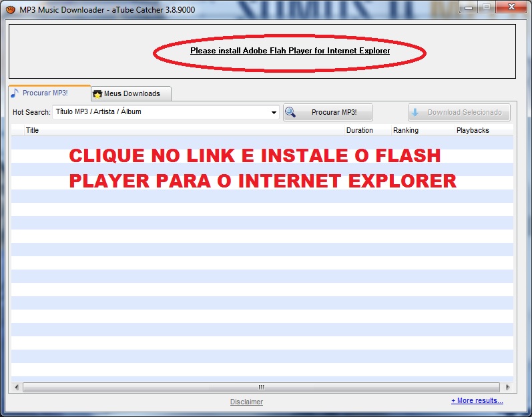Screen dimensions: 532x417
Task: Expand the Hot Search dropdown arrow
Action: 274,113
